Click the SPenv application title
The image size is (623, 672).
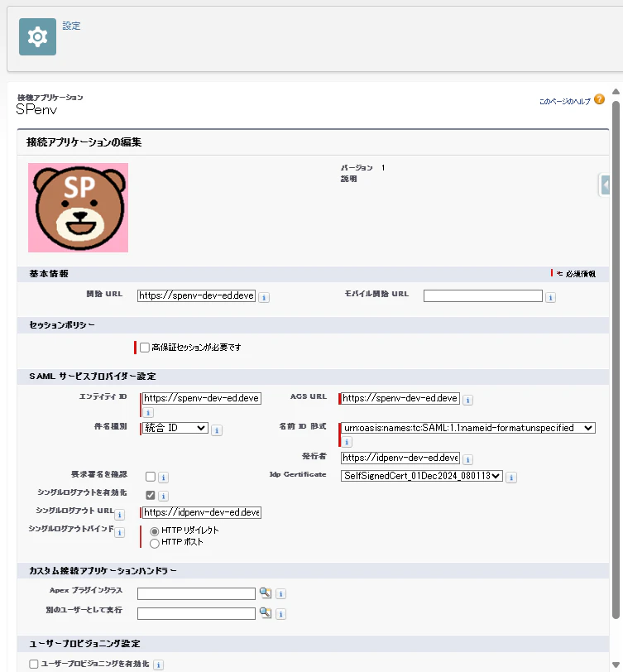36,110
